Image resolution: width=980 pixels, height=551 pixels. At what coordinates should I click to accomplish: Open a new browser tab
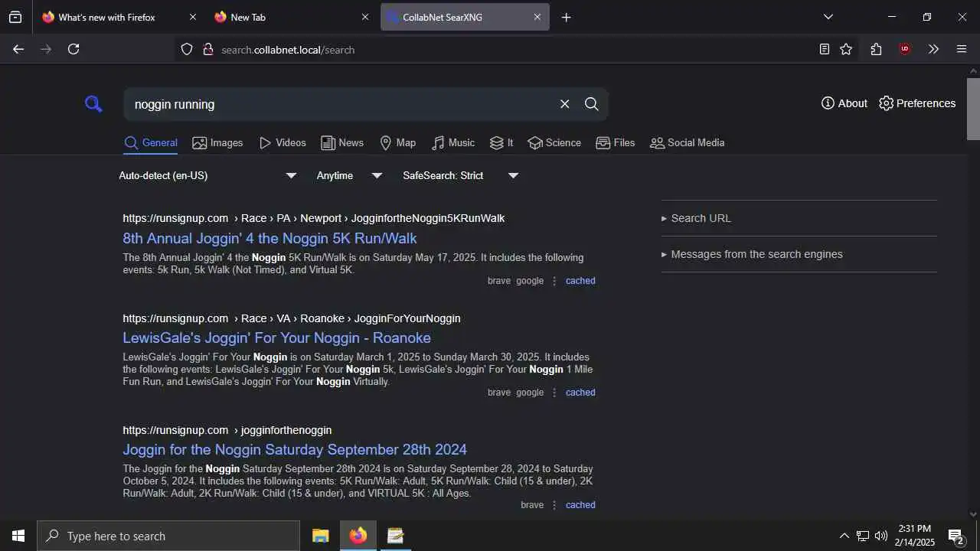point(567,17)
